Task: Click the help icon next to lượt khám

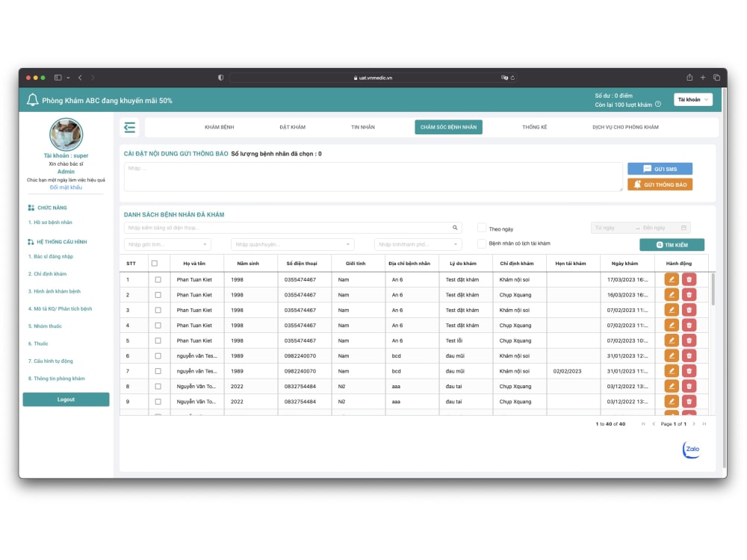Action: (x=658, y=105)
